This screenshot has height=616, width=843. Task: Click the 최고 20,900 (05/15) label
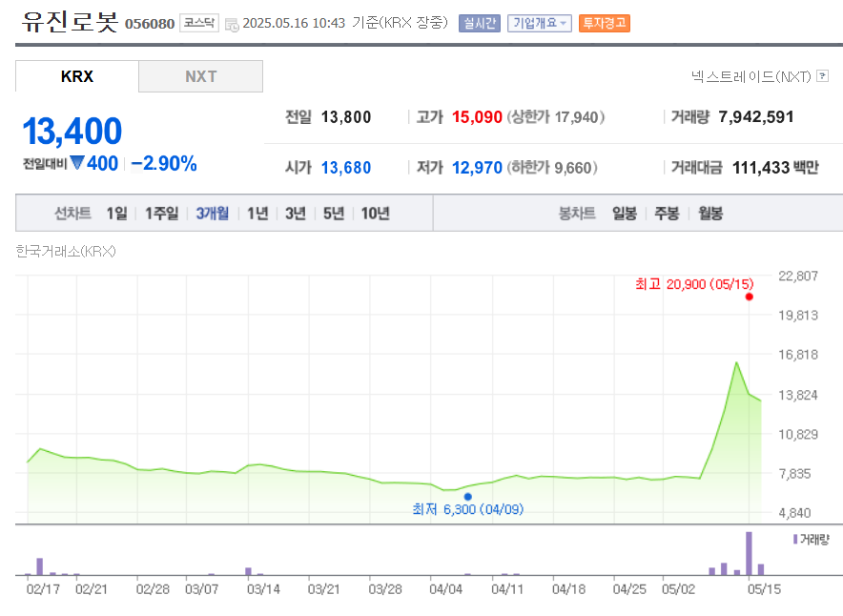694,284
